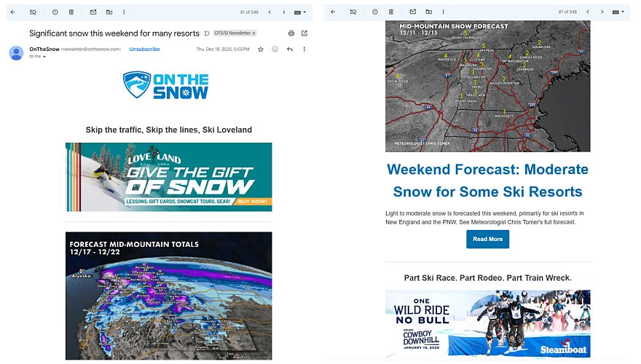Open the Loveland Give the Gift banner
This screenshot has height=364, width=641.
click(x=168, y=177)
